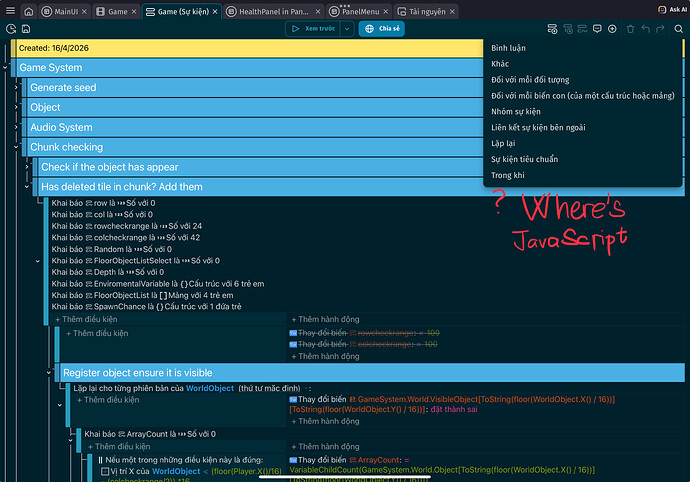Click the add event toolbar icon
The image size is (690, 482).
coord(552,29)
